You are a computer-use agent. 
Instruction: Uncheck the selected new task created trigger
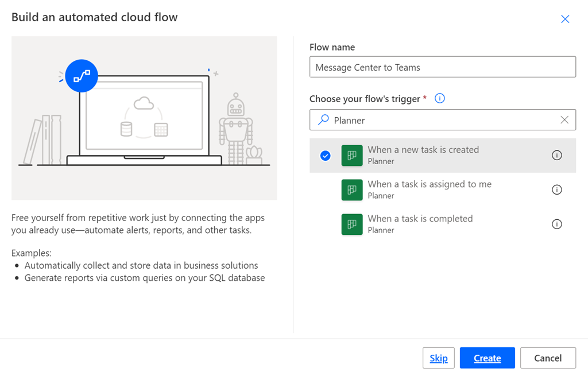click(326, 156)
